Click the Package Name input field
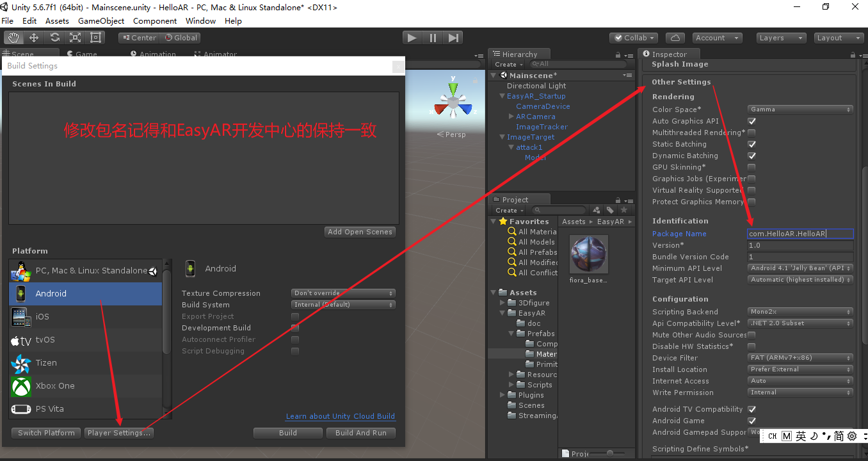 click(800, 234)
